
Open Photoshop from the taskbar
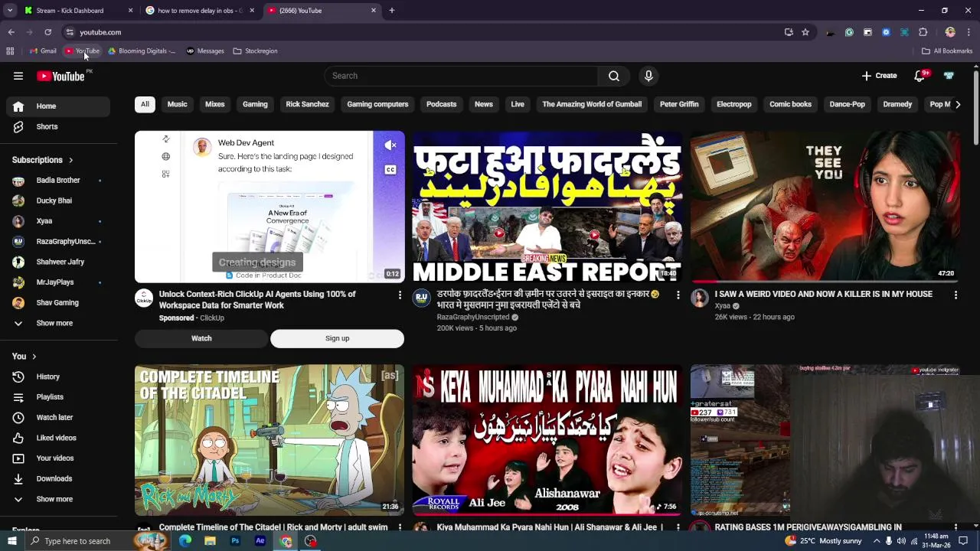235,541
